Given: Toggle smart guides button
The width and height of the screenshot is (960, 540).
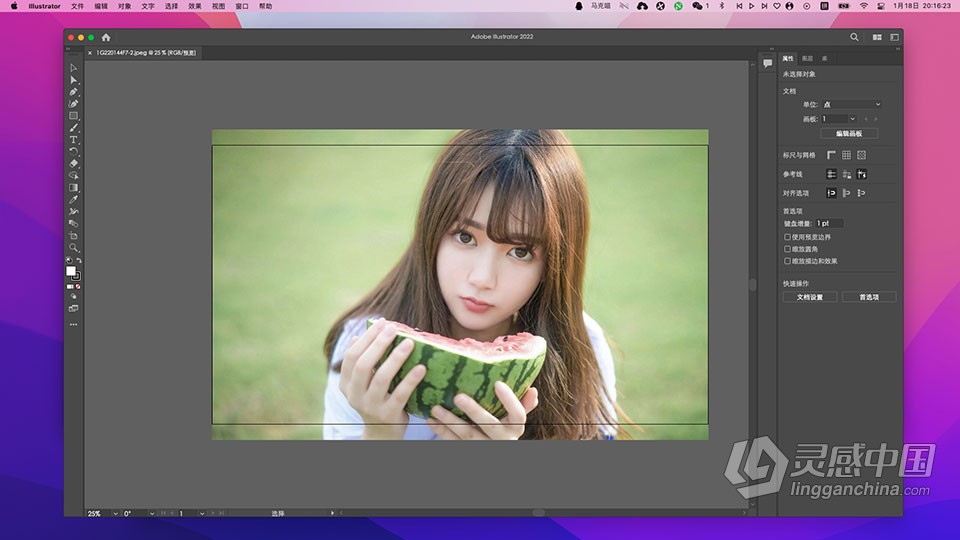Looking at the screenshot, I should (861, 174).
